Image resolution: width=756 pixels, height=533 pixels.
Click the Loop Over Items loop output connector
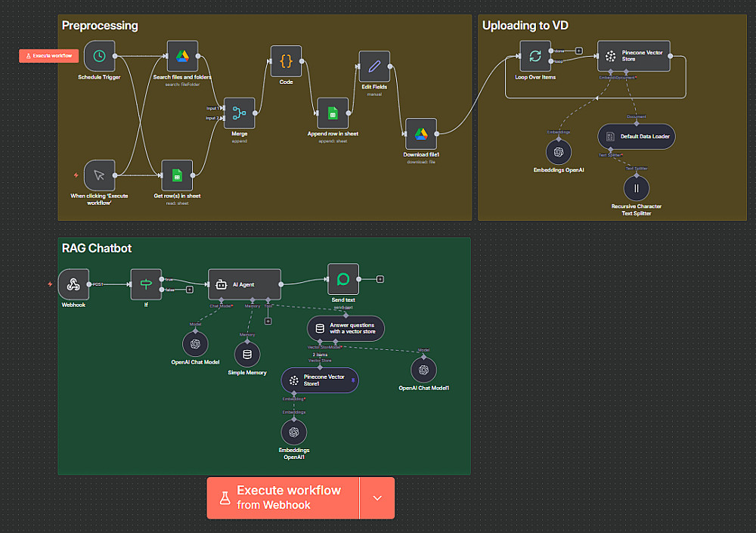[x=550, y=61]
